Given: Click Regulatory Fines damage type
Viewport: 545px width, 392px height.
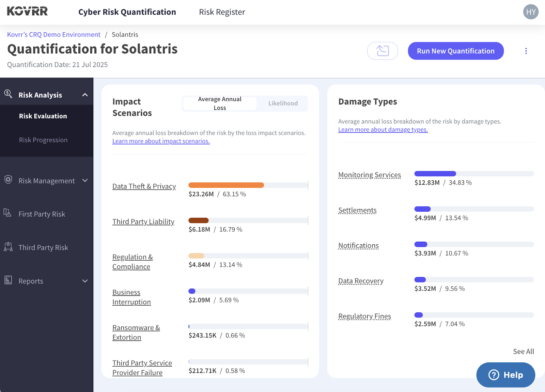Looking at the screenshot, I should coord(364,316).
